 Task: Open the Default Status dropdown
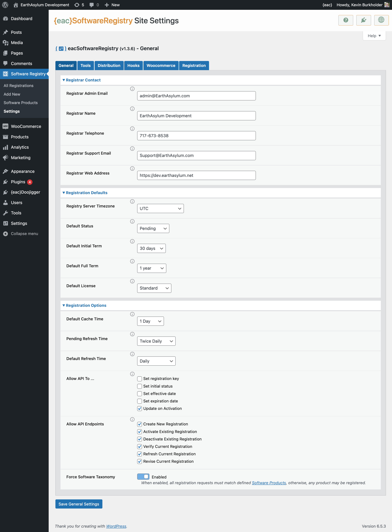pyautogui.click(x=153, y=229)
